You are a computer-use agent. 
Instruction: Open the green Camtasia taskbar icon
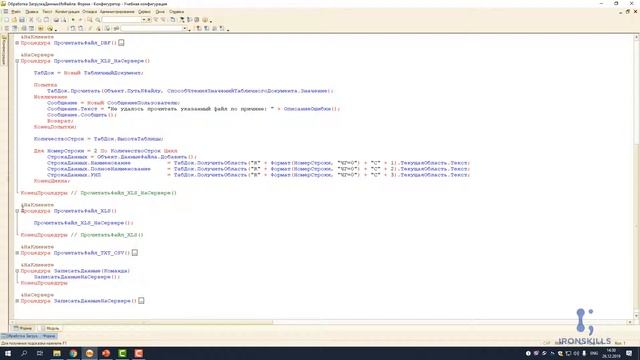[x=122, y=353]
